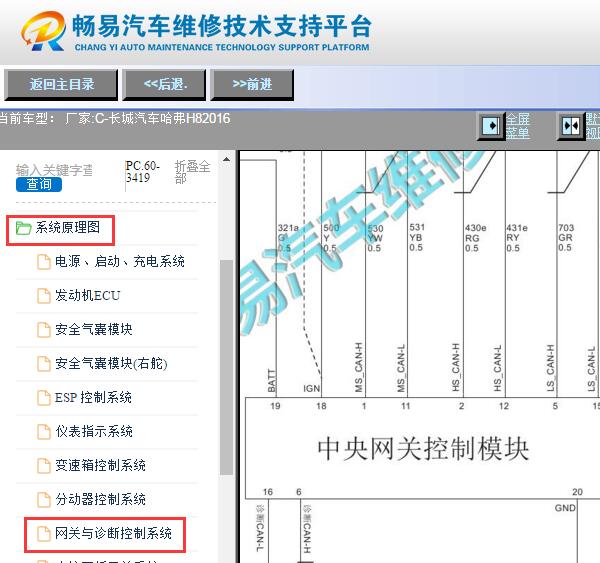Click the 折叠全部 collapse-all link
This screenshot has width=600, height=563.
click(x=192, y=172)
